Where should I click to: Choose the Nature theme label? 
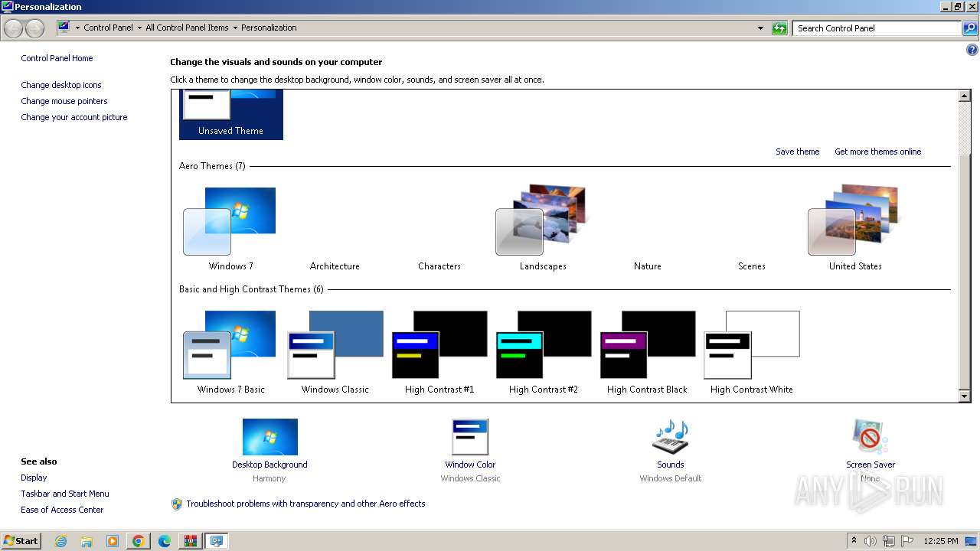(x=648, y=266)
